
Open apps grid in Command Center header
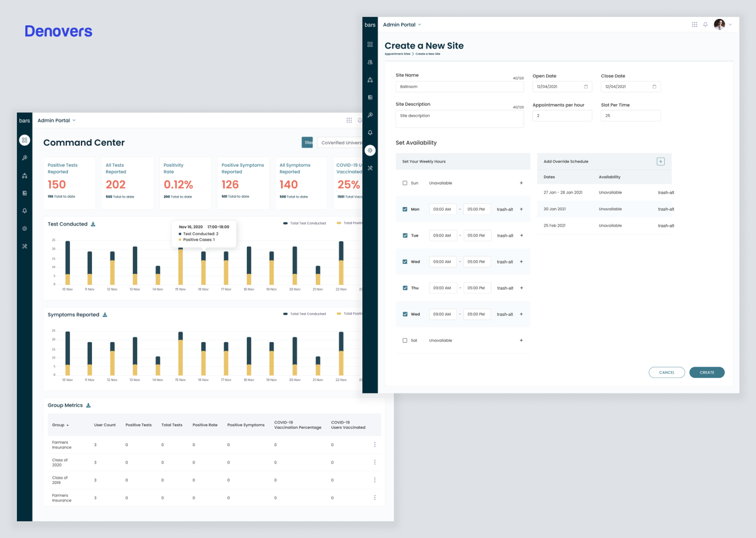point(349,120)
